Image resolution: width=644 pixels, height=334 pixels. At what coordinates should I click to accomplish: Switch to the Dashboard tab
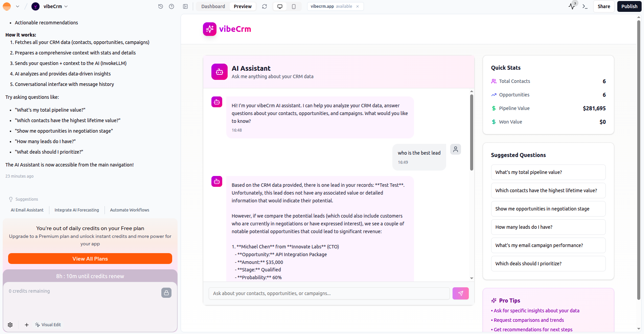(213, 6)
